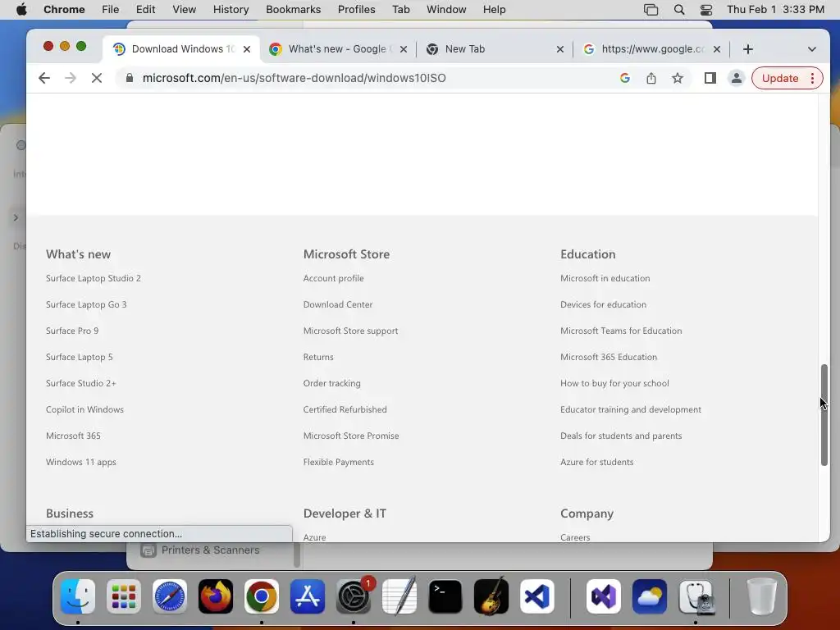Open a new tab with plus icon
840x630 pixels.
pyautogui.click(x=748, y=49)
